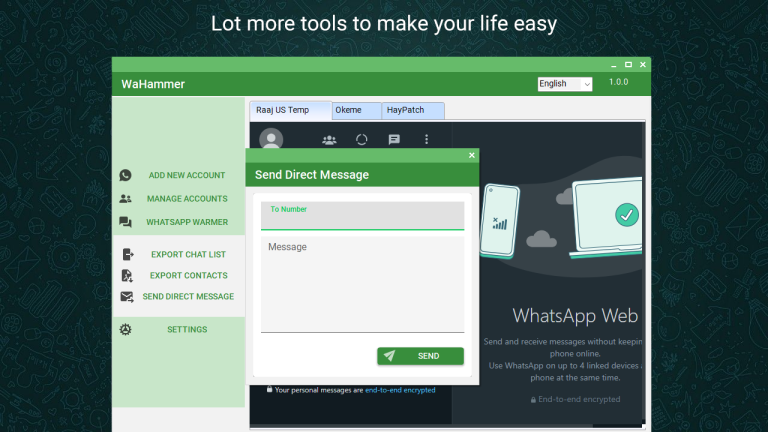Click into the Message text area

362,283
